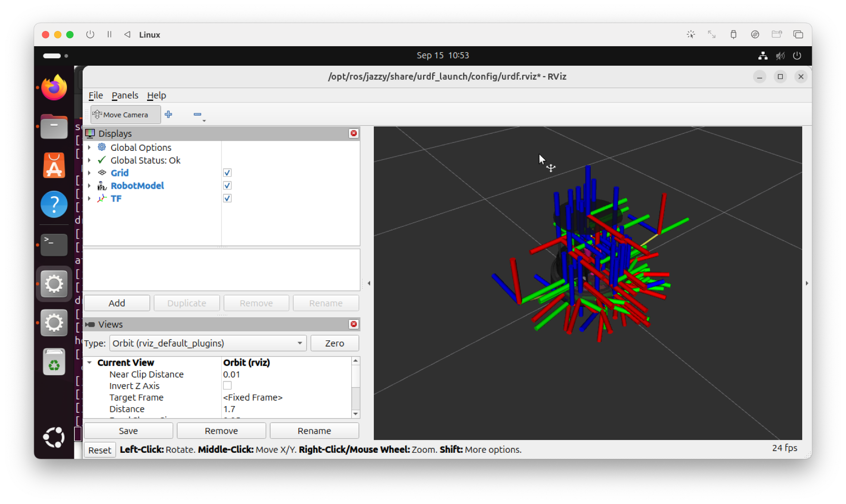Click the Save view button
The image size is (846, 504).
tap(128, 430)
